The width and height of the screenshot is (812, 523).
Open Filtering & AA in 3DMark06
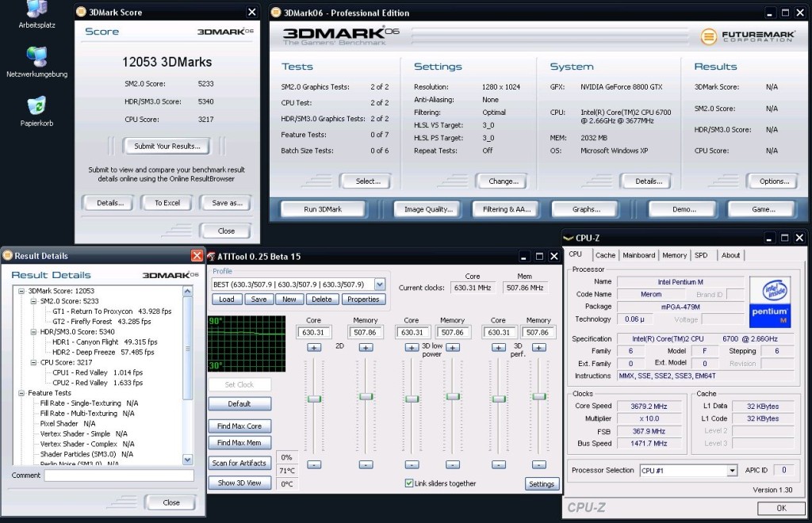[x=507, y=209]
